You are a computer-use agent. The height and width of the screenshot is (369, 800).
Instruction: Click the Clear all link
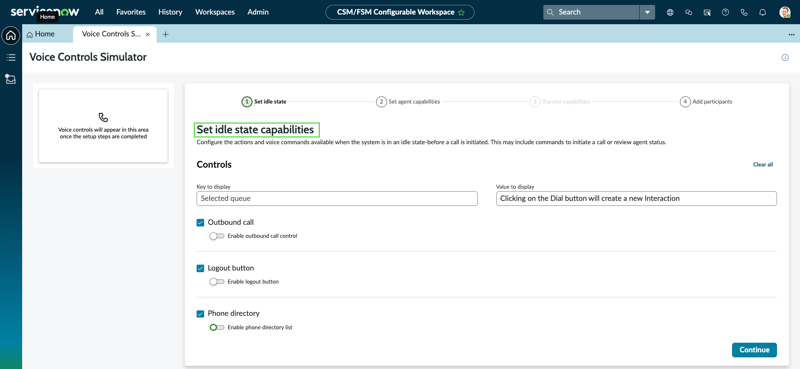point(763,164)
